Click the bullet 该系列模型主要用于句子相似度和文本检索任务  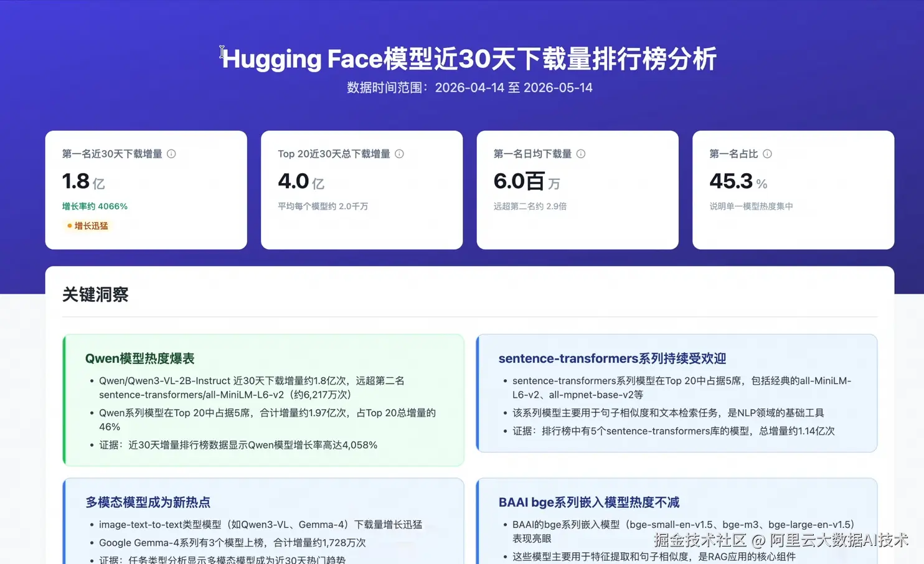tap(668, 413)
